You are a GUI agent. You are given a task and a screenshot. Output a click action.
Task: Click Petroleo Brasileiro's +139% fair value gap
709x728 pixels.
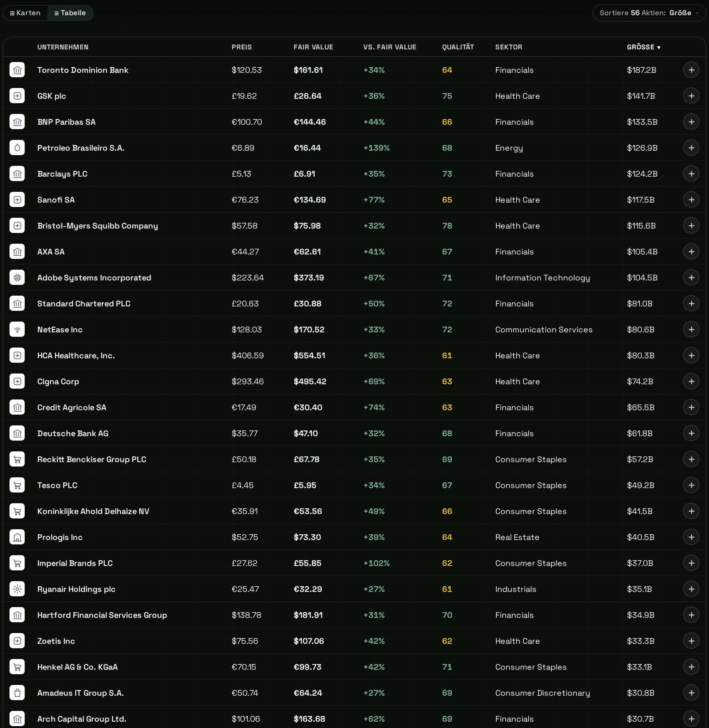(x=376, y=148)
